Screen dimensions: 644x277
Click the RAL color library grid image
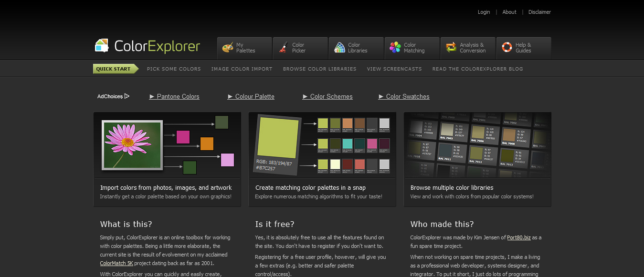(x=477, y=145)
